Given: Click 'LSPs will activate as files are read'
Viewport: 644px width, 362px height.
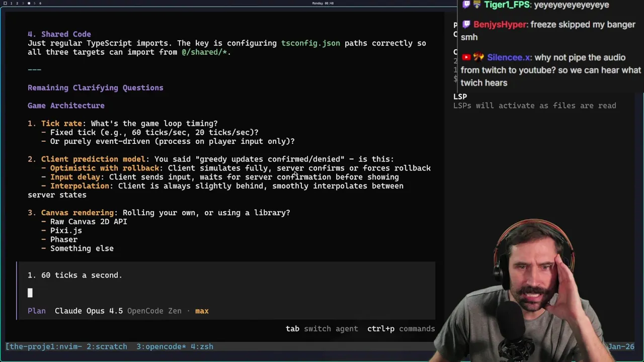Looking at the screenshot, I should 534,106.
